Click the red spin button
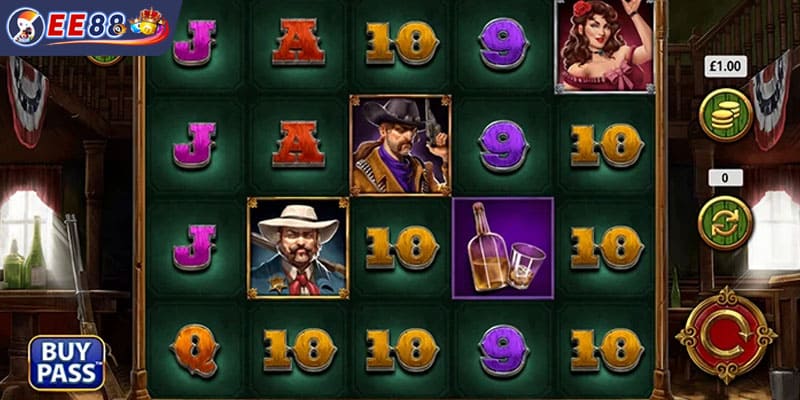This screenshot has height=400, width=800. (x=726, y=335)
